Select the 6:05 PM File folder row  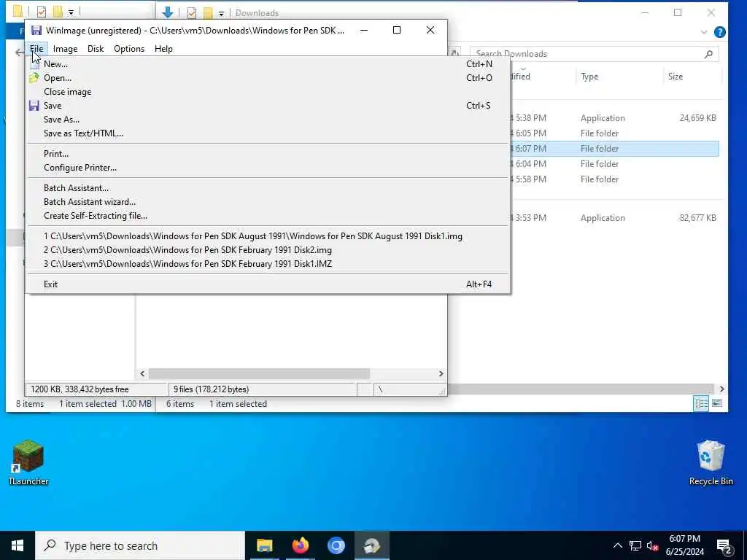pos(614,133)
